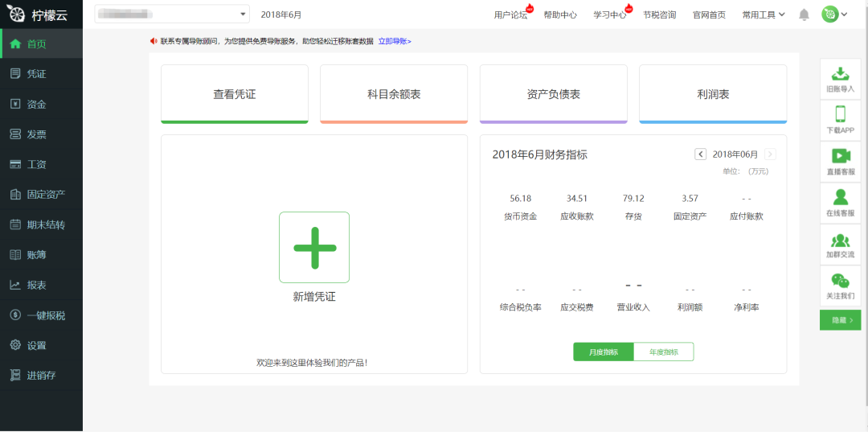Go to previous month with left arrow
Screen dimensions: 868x432
tap(700, 154)
